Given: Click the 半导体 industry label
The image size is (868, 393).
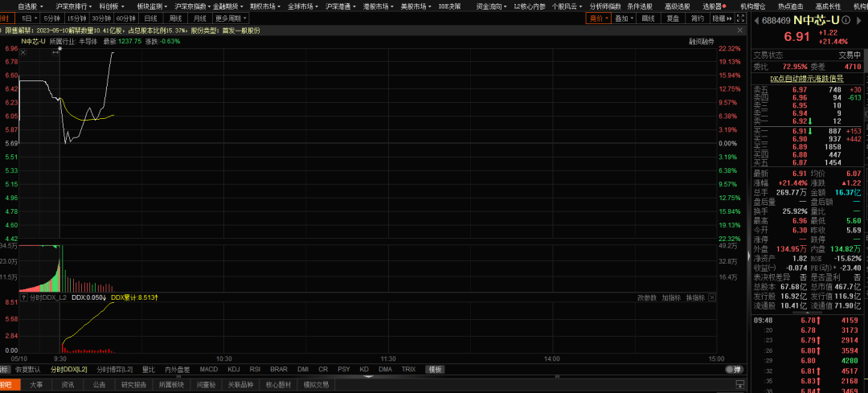Looking at the screenshot, I should pyautogui.click(x=88, y=42).
